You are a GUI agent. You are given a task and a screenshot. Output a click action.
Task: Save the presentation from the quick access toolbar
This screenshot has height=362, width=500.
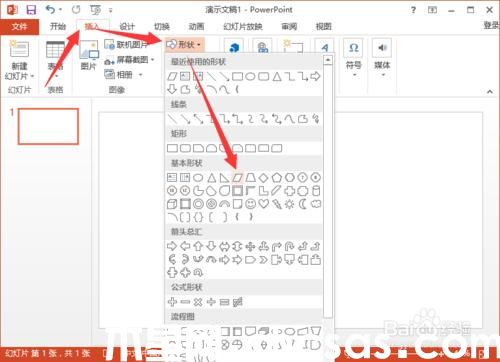31,10
